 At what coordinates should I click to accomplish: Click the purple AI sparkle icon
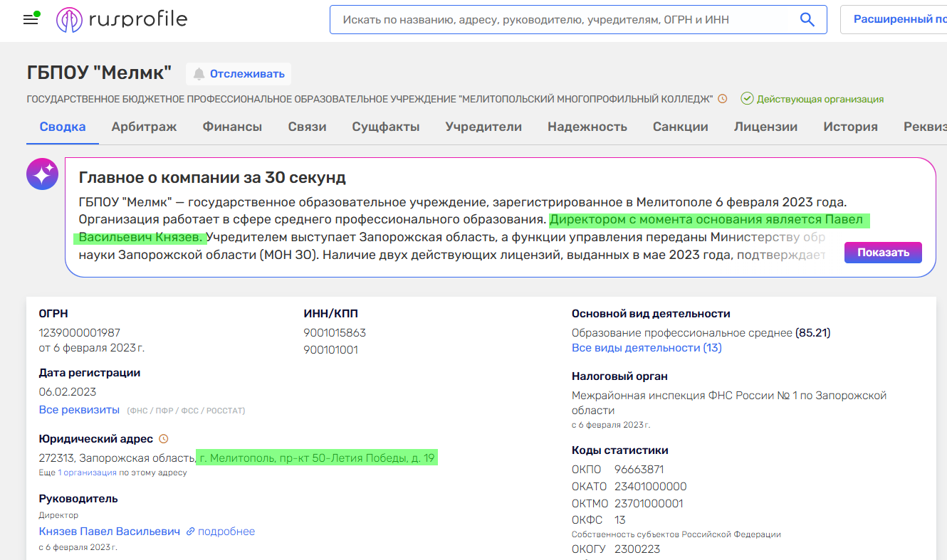point(42,174)
